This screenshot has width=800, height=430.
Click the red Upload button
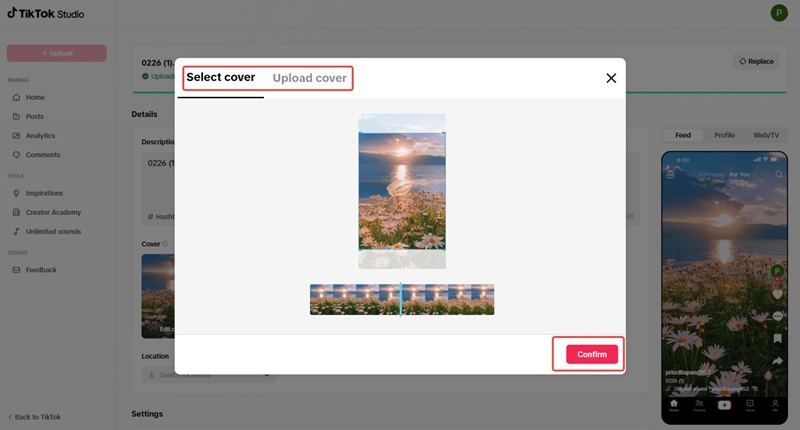57,53
